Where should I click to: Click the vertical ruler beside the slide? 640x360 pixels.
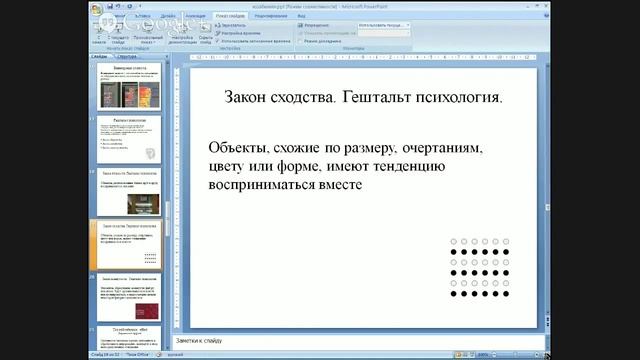tap(177, 198)
